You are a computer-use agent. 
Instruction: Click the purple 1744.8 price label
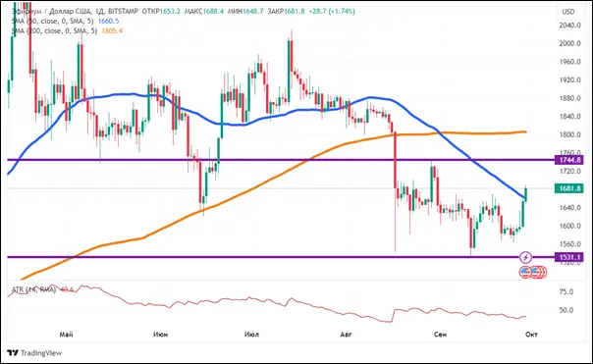click(x=569, y=160)
